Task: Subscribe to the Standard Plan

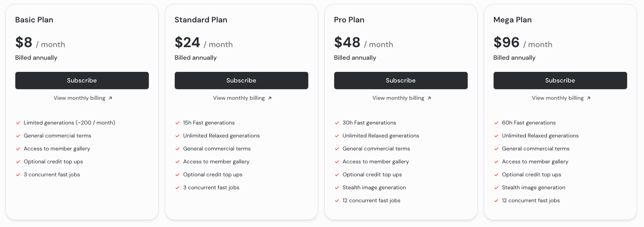Action: 241,81
